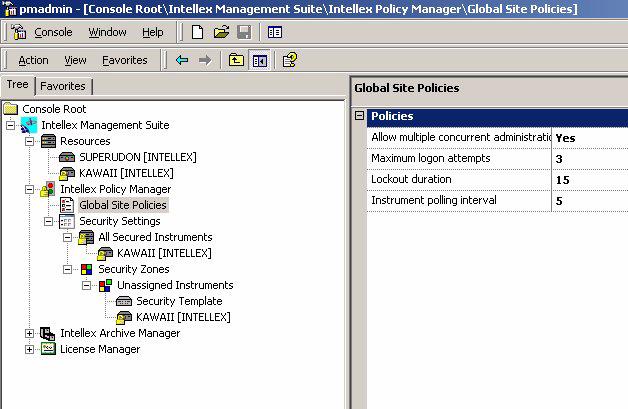Go back with the left arrow

point(182,60)
